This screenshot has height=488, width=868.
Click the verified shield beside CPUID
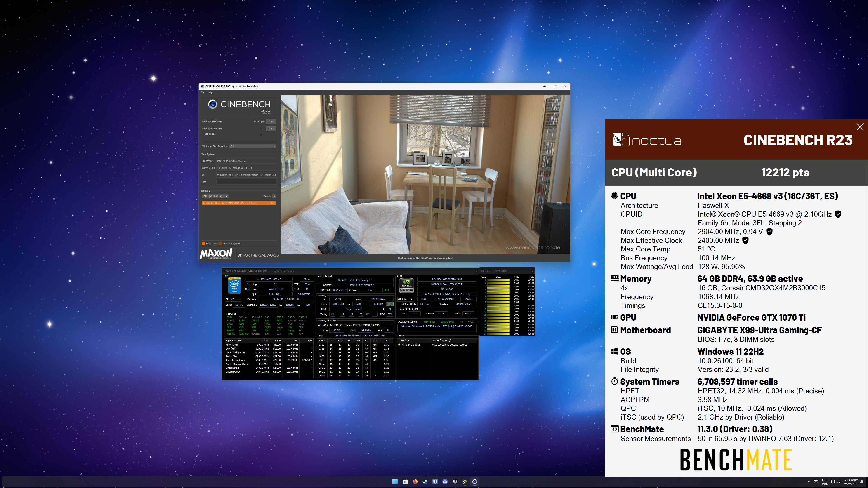838,214
